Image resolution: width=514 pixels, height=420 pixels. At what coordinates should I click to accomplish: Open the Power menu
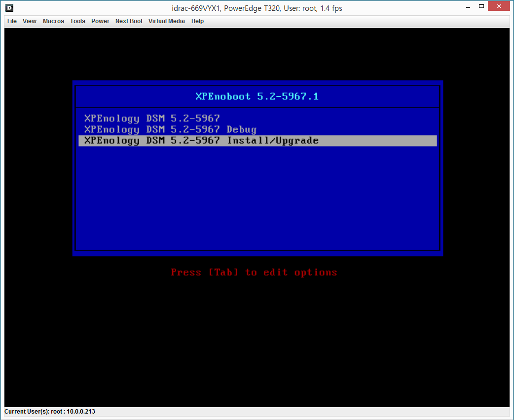click(100, 21)
